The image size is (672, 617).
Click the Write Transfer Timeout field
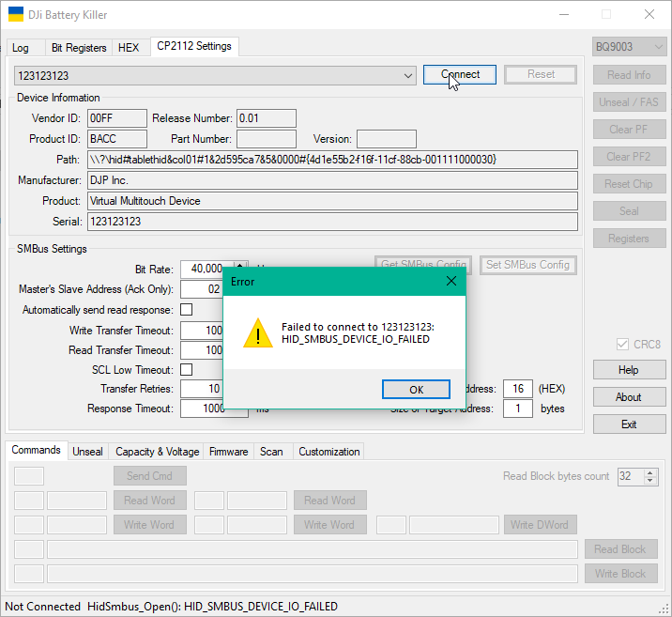(202, 331)
